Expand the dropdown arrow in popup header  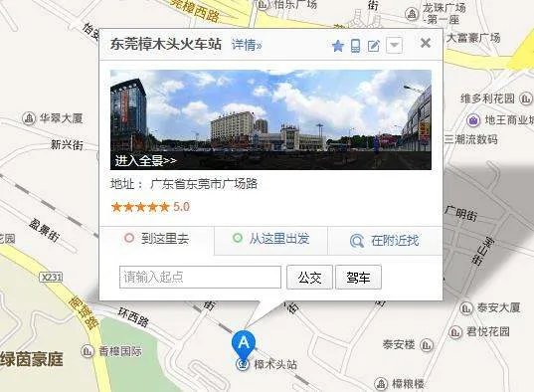[x=394, y=45]
